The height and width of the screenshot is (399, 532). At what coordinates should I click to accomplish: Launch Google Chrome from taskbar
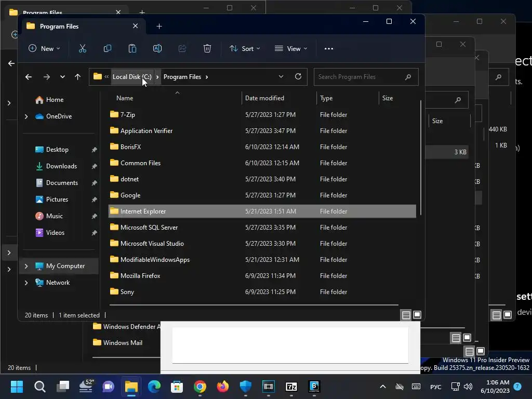point(200,387)
